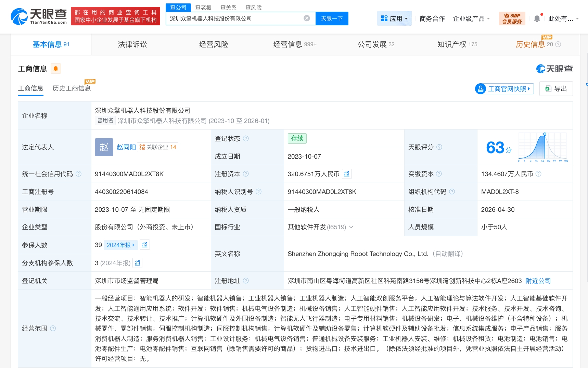
Task: Switch to the 公司发展 tab
Action: click(x=376, y=44)
